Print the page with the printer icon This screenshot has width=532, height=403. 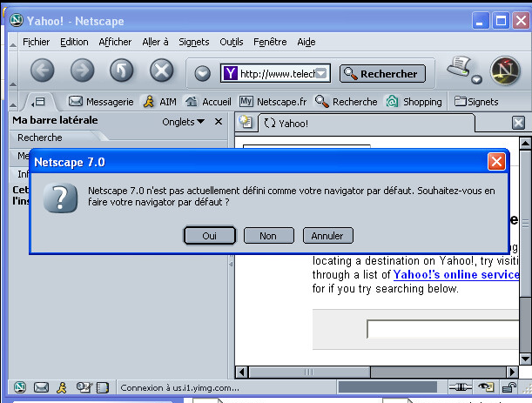459,66
